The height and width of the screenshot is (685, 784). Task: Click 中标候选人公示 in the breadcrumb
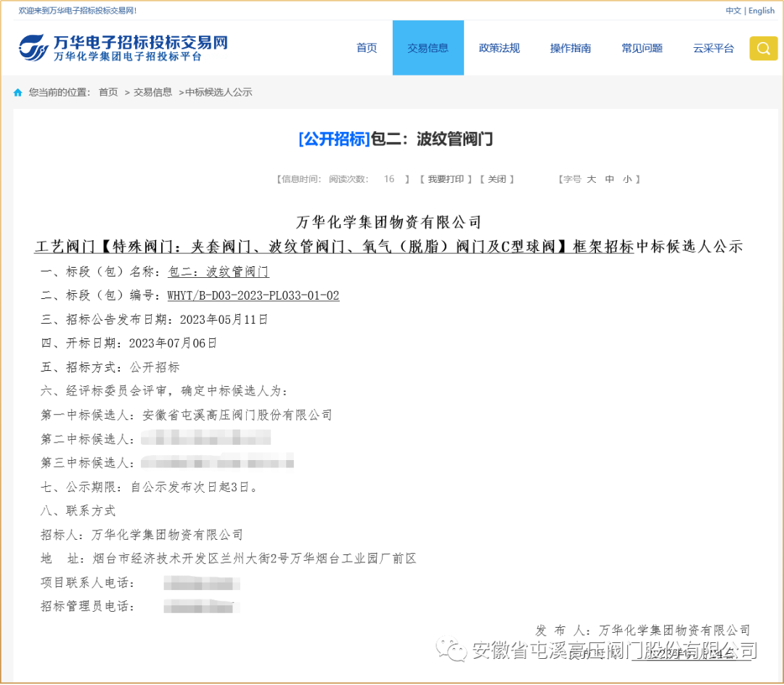tap(219, 92)
